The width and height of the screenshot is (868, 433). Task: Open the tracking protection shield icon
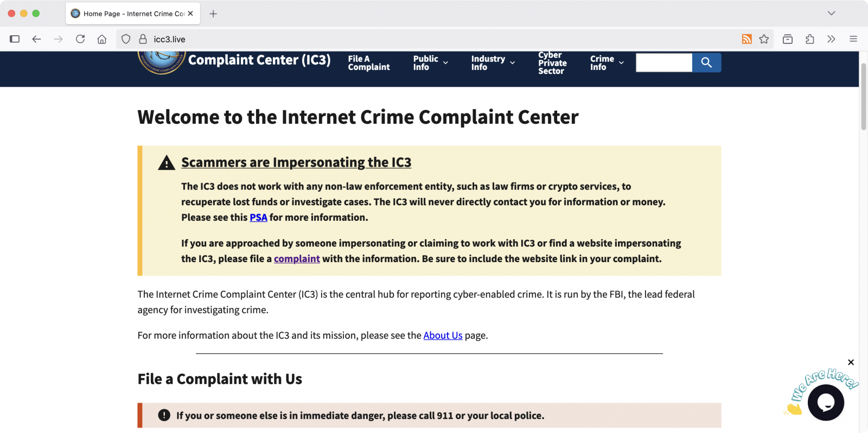point(125,39)
